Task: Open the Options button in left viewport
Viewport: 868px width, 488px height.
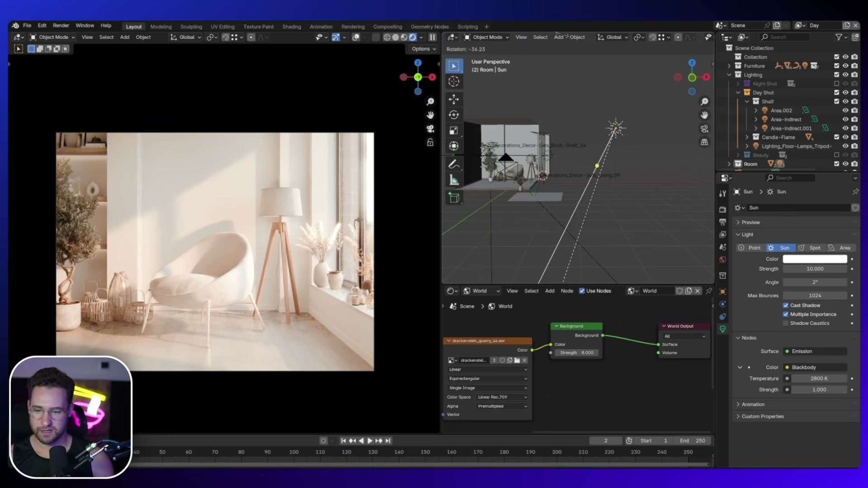Action: [x=424, y=49]
